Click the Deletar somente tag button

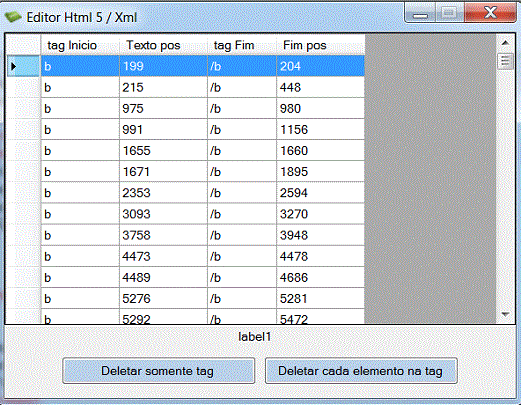tap(158, 371)
